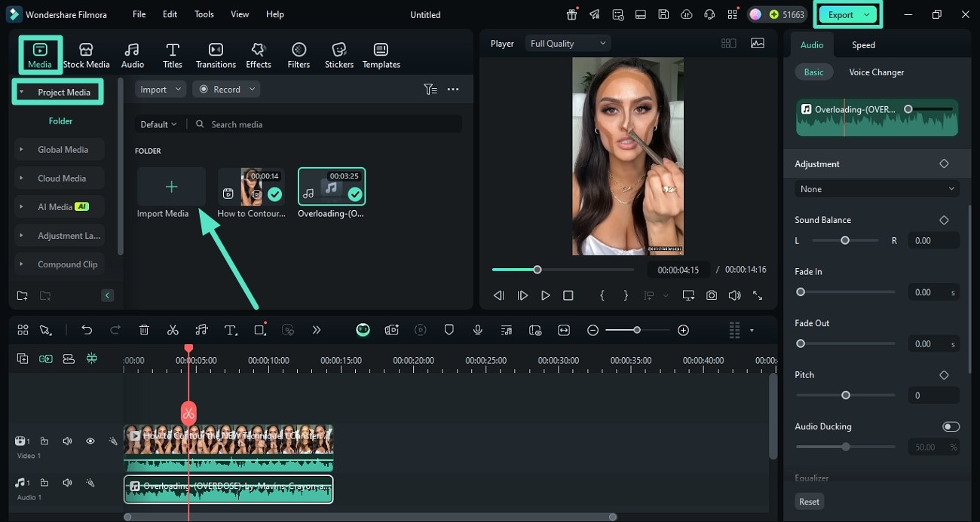Image resolution: width=980 pixels, height=522 pixels.
Task: Toggle the Audio Ducking switch
Action: tap(951, 426)
